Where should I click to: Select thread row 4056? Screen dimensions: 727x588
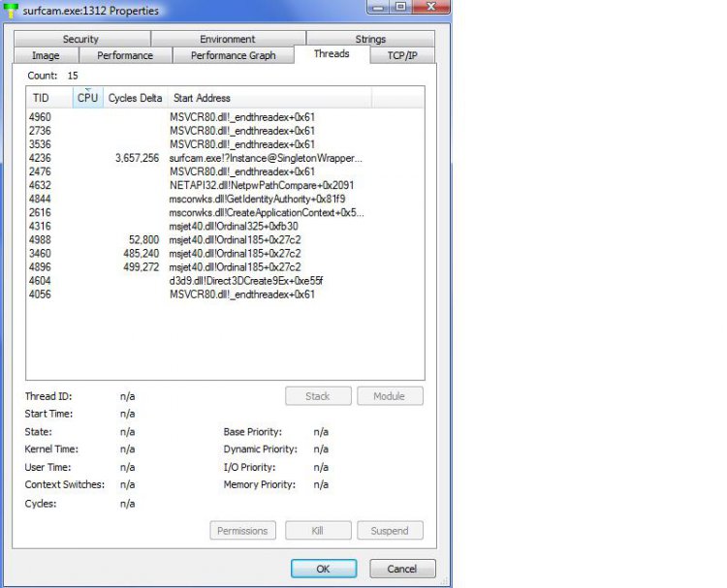[225, 294]
